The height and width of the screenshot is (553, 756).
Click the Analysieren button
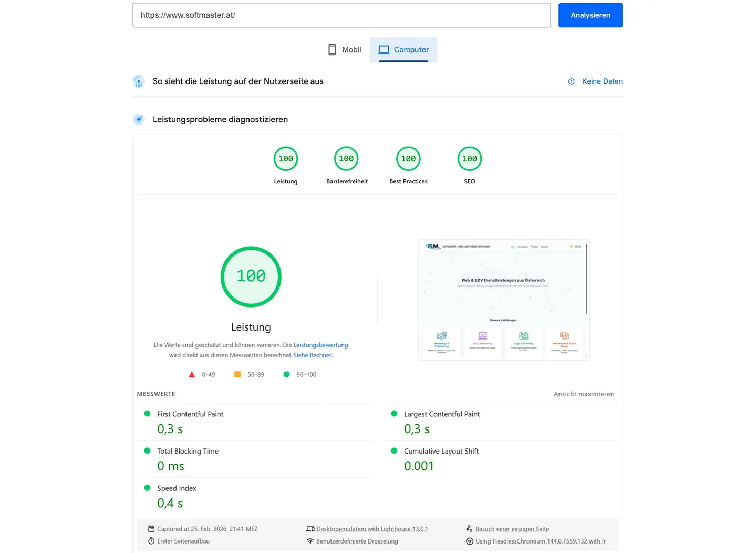tap(590, 15)
